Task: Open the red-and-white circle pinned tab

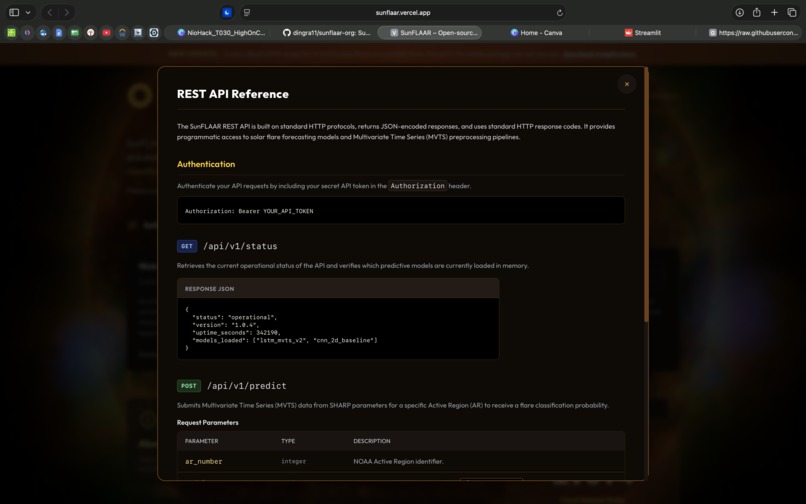Action: coord(90,32)
